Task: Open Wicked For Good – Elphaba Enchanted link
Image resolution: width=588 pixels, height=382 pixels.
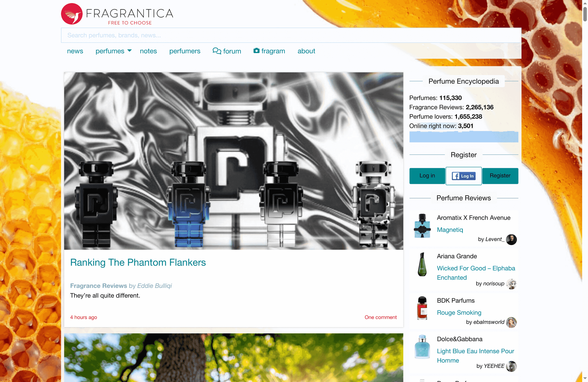Action: (x=476, y=273)
